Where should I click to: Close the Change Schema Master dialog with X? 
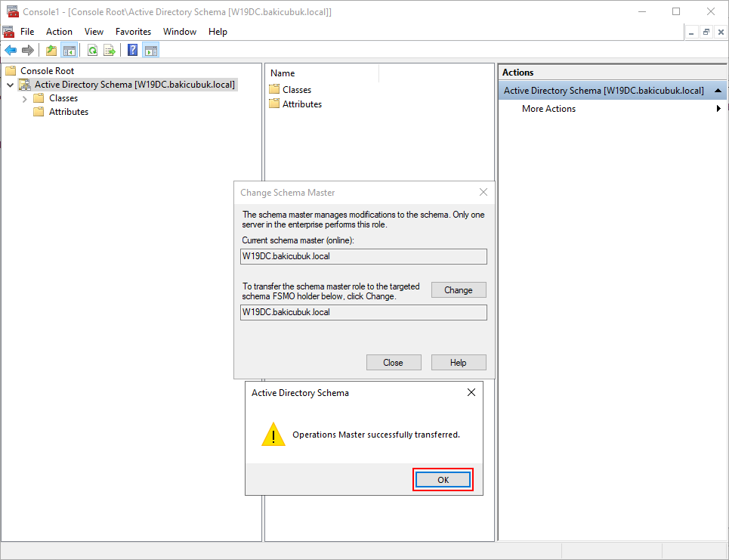click(x=483, y=192)
